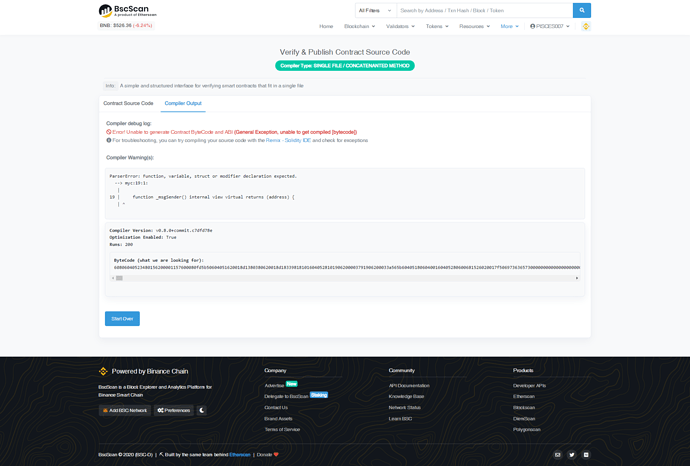Expand the Validators menu
690x466 pixels.
(x=400, y=26)
